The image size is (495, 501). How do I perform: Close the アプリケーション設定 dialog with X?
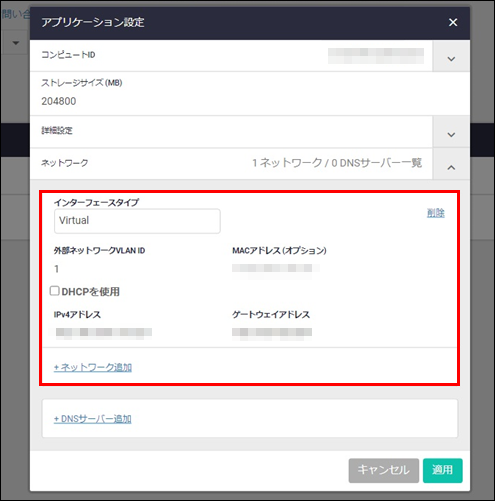click(453, 22)
